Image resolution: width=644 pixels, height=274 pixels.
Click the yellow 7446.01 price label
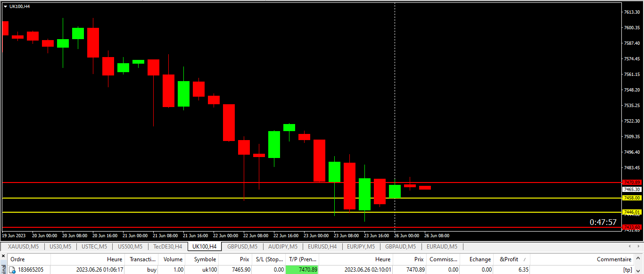(632, 212)
